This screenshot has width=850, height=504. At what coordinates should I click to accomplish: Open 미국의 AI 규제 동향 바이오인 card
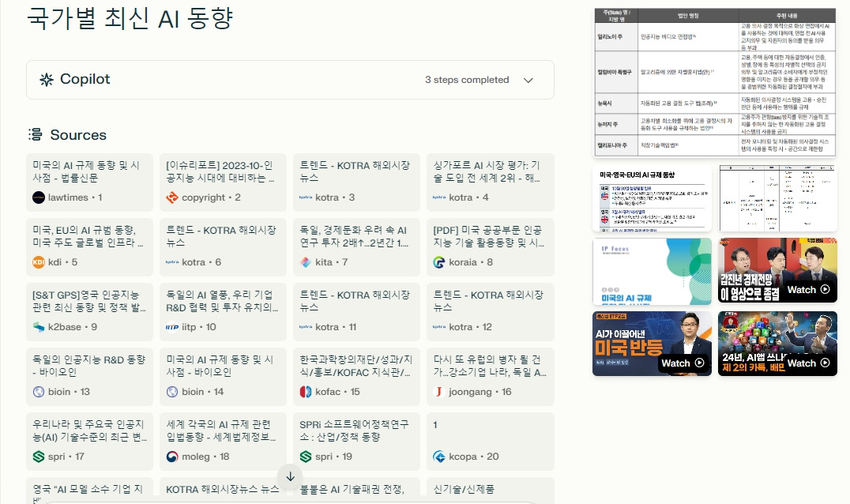(223, 377)
